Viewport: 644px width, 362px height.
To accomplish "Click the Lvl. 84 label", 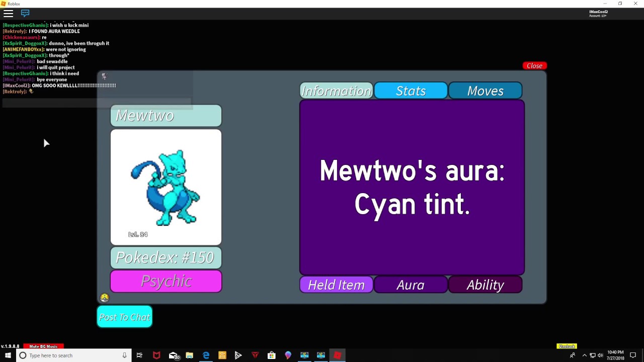I will [x=138, y=234].
